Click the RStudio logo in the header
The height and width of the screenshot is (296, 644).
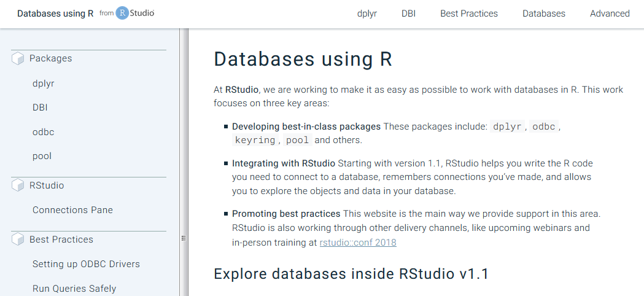click(x=134, y=13)
